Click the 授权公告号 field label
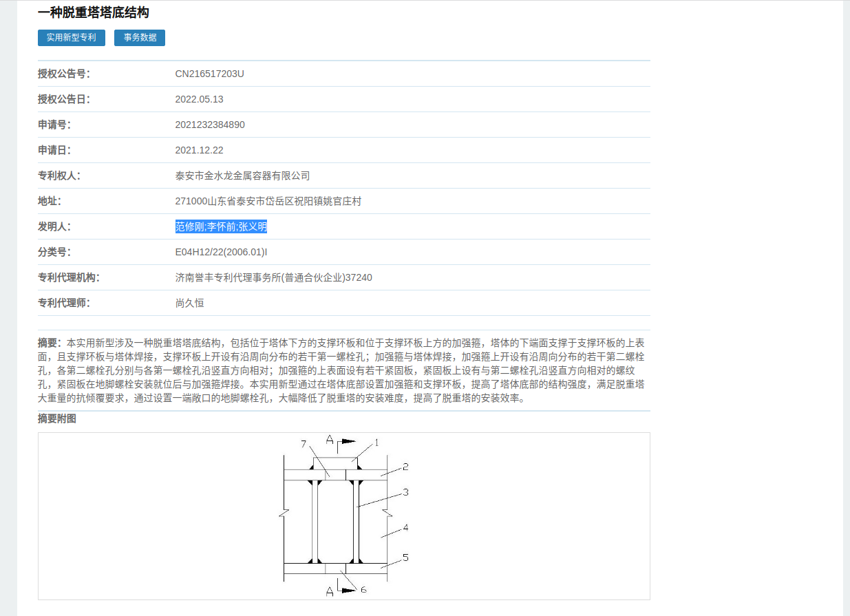 point(64,74)
